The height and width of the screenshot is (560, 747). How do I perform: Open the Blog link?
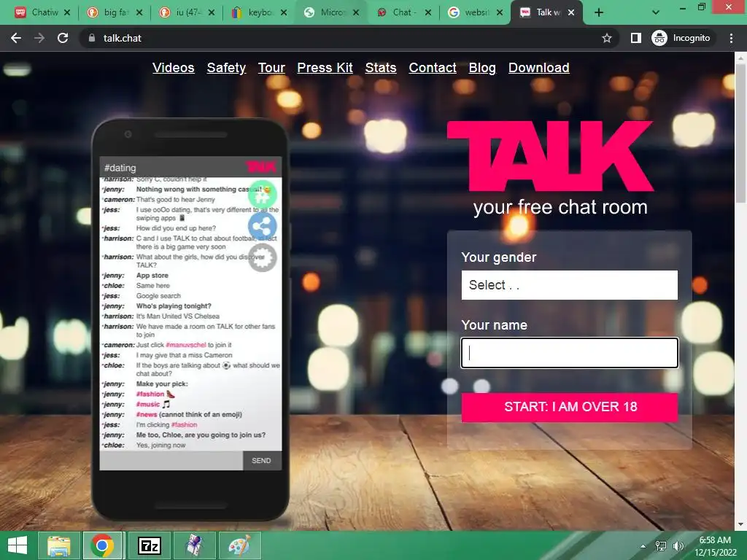482,68
